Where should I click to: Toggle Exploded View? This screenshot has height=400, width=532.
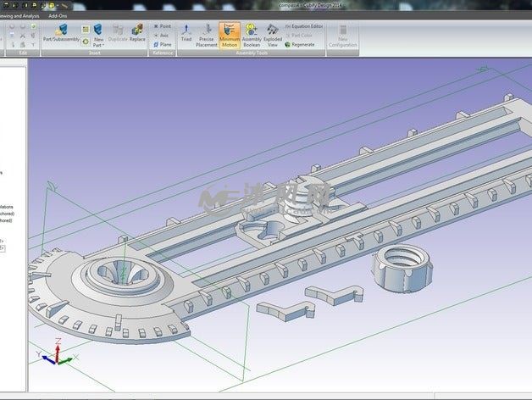tap(273, 35)
